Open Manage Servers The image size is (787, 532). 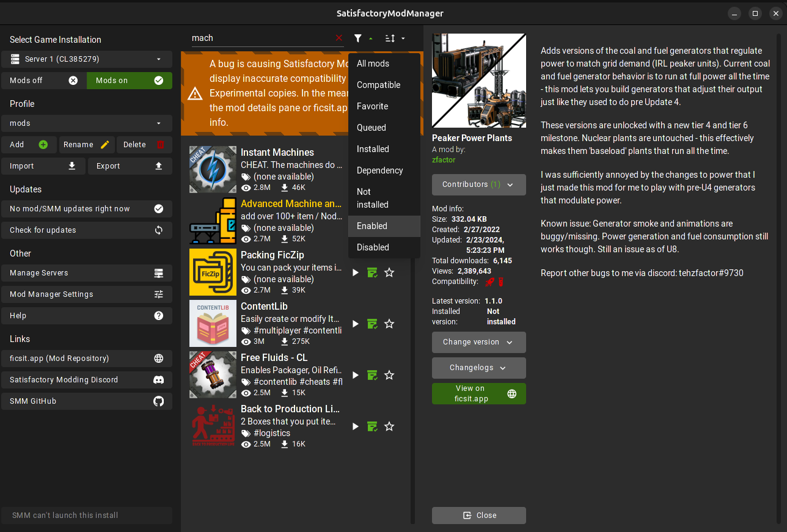click(x=87, y=273)
